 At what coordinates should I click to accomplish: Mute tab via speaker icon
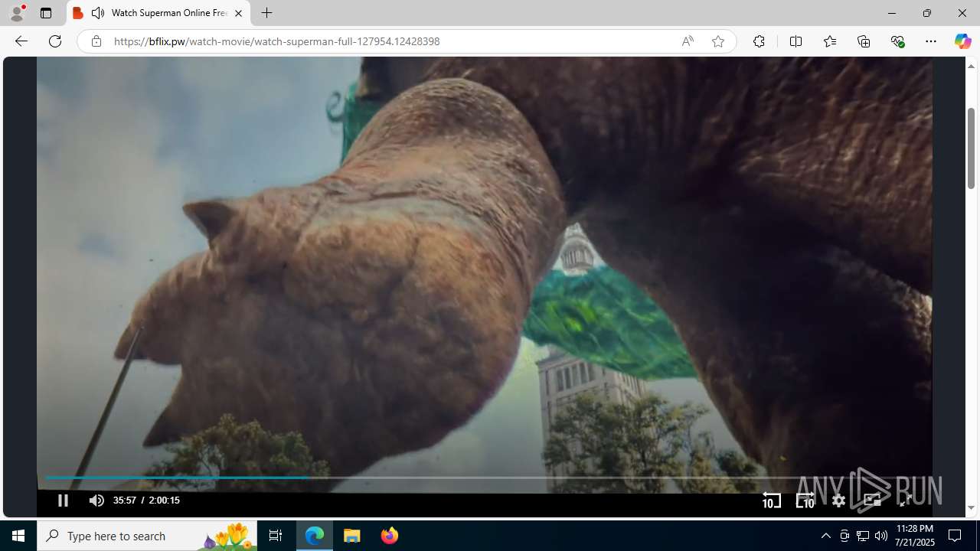(x=98, y=13)
